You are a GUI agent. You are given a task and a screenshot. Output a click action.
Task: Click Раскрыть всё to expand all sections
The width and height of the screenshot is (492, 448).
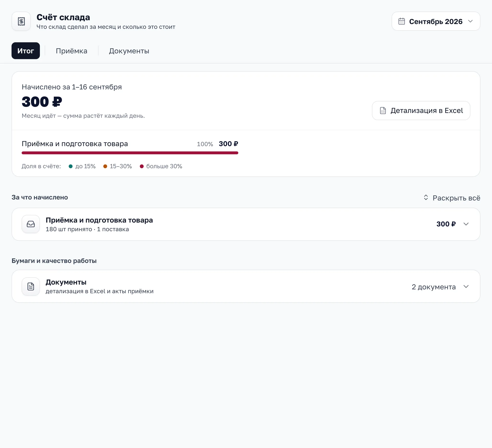click(452, 198)
